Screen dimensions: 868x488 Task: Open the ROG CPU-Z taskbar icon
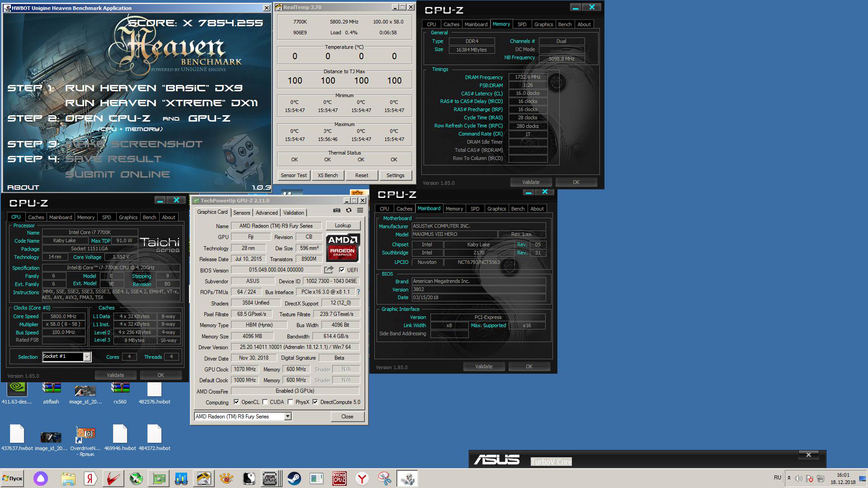pos(339,479)
